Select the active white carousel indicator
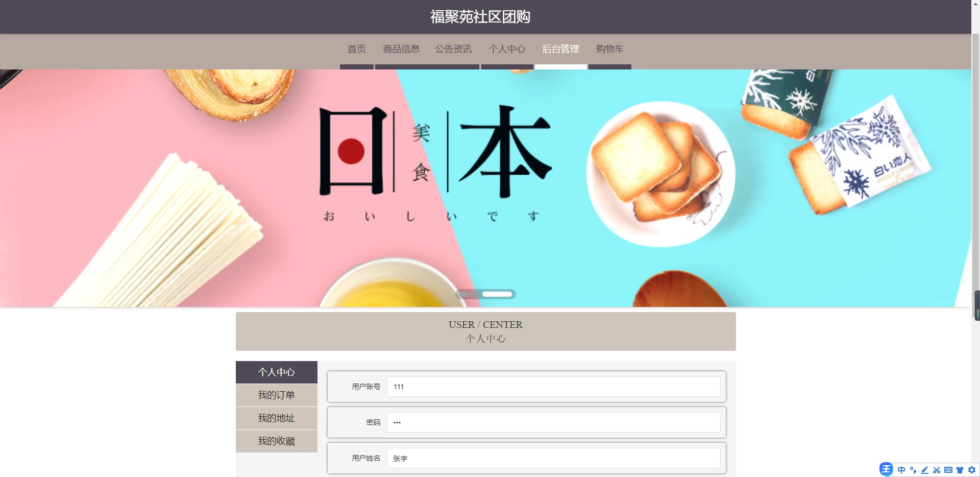The image size is (980, 477). click(497, 294)
